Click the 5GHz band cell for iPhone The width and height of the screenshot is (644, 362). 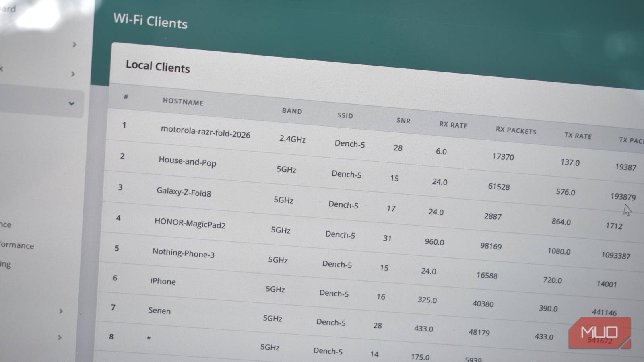pyautogui.click(x=275, y=289)
